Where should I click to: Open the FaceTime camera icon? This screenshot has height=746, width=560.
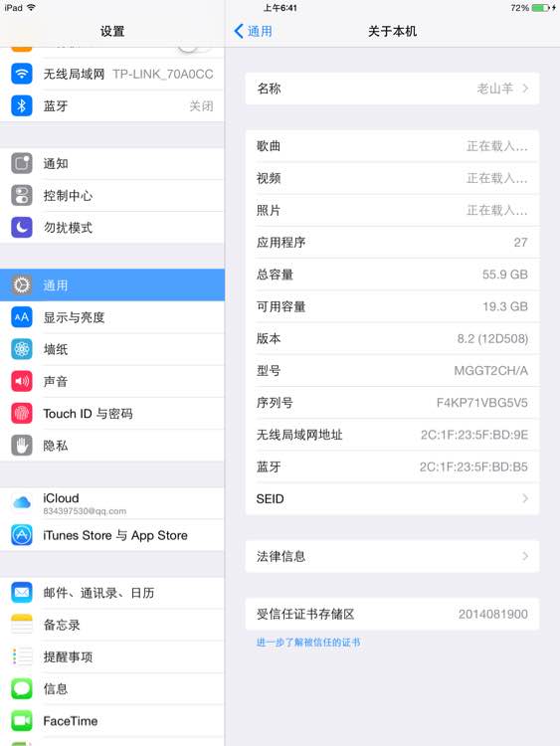pyautogui.click(x=22, y=721)
